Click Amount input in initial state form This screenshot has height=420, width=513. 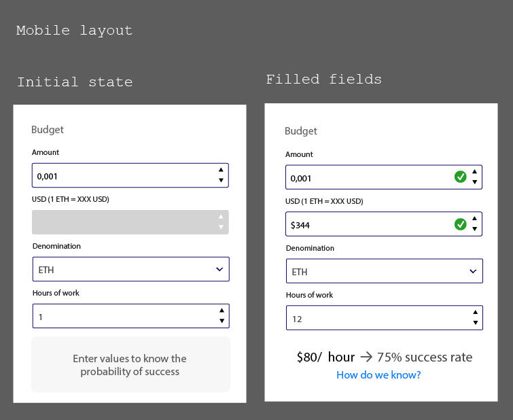[122, 176]
